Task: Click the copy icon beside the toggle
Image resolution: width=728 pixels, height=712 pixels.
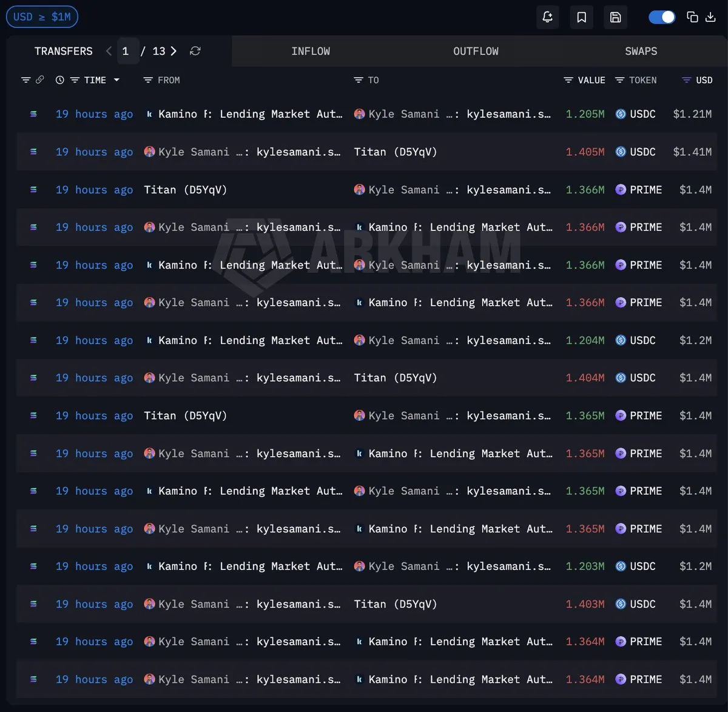Action: [692, 17]
